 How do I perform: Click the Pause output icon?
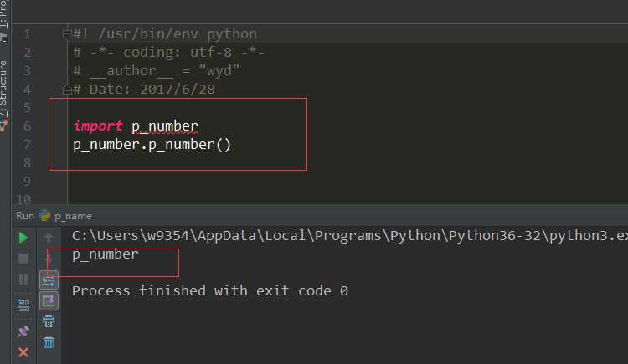click(x=23, y=279)
